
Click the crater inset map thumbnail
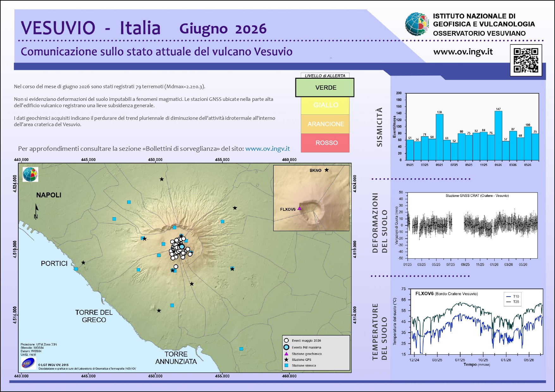pyautogui.click(x=311, y=198)
